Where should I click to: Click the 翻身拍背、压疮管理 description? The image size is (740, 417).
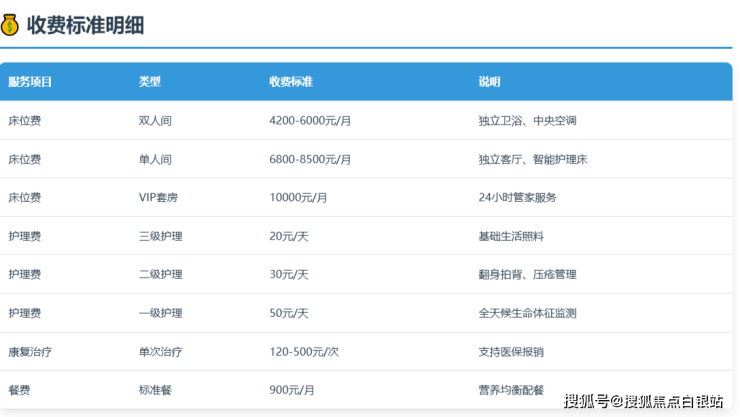point(527,275)
